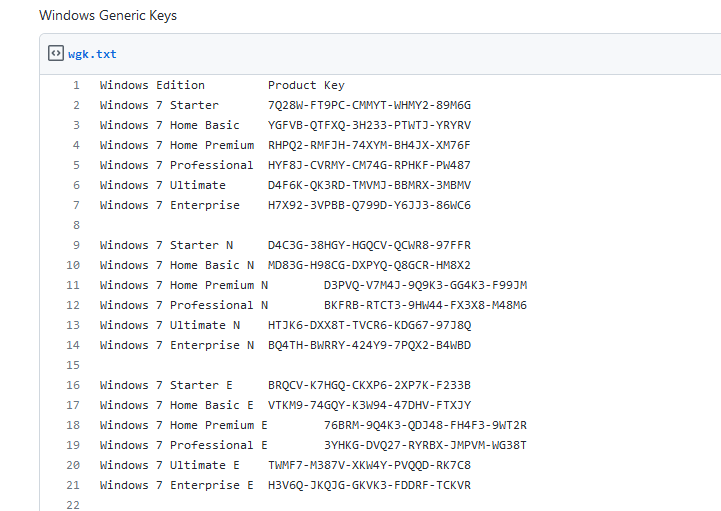Click key MD83G-H98CG-DXPYQ-Q8GCR-HM8X2

369,265
